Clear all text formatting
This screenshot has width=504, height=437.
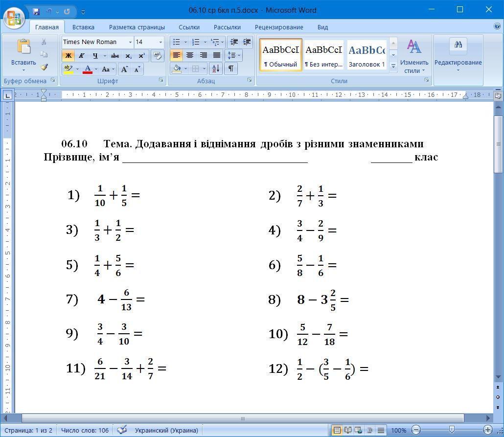pos(157,56)
